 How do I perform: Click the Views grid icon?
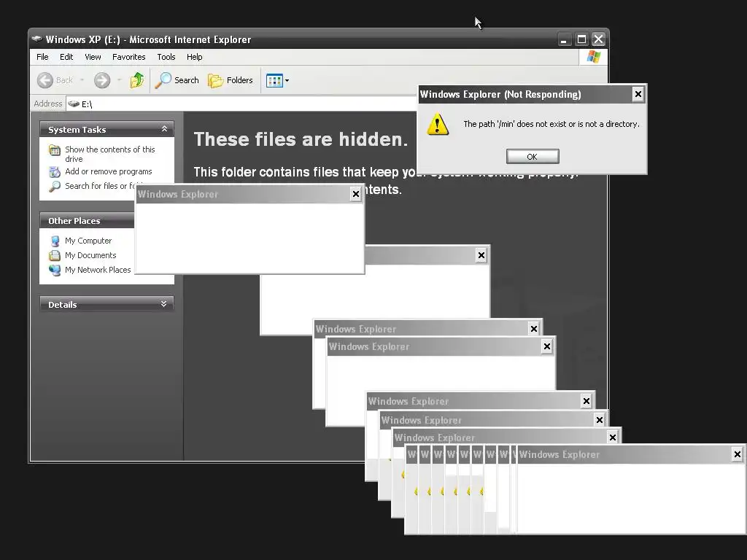tap(274, 80)
